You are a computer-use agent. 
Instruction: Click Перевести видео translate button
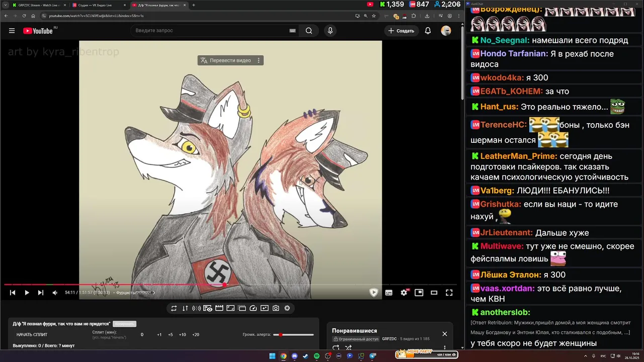tap(225, 60)
